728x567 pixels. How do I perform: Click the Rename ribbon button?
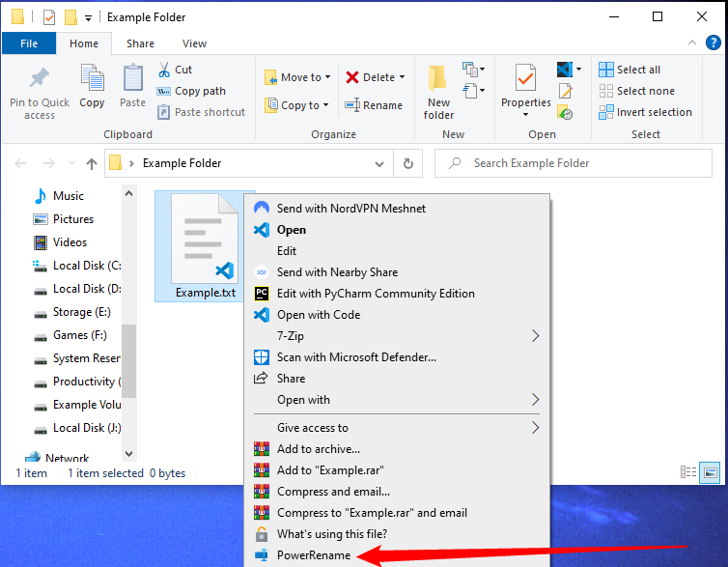(374, 105)
